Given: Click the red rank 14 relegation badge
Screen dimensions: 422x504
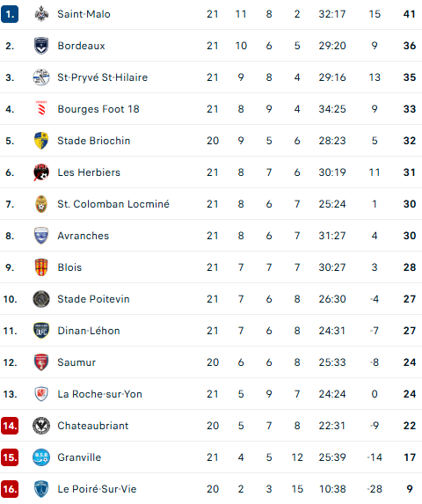Looking at the screenshot, I should (x=10, y=426).
